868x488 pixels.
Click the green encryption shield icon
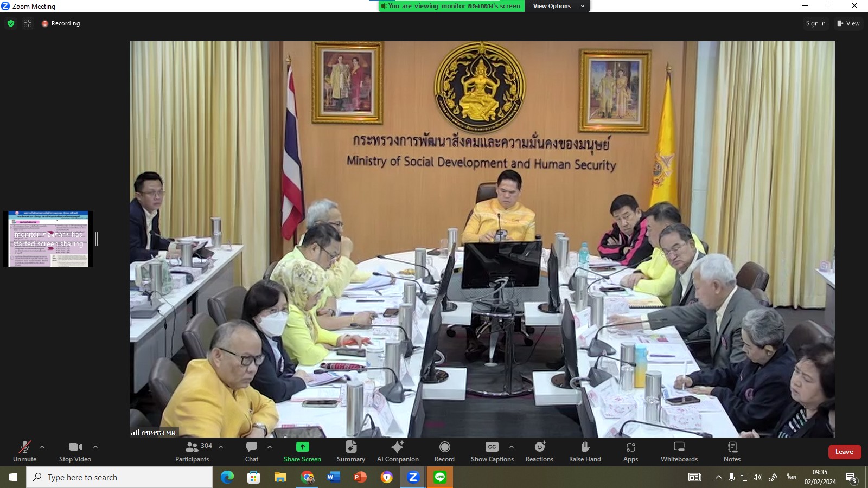click(x=11, y=23)
